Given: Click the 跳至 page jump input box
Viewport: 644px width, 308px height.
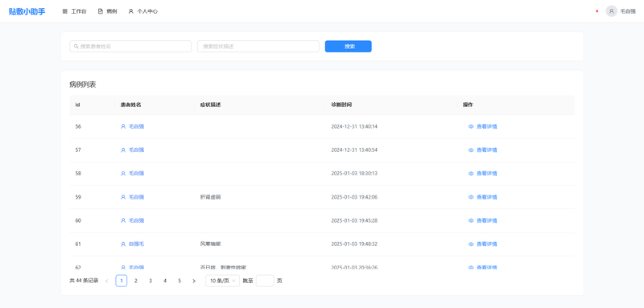Looking at the screenshot, I should (x=265, y=281).
